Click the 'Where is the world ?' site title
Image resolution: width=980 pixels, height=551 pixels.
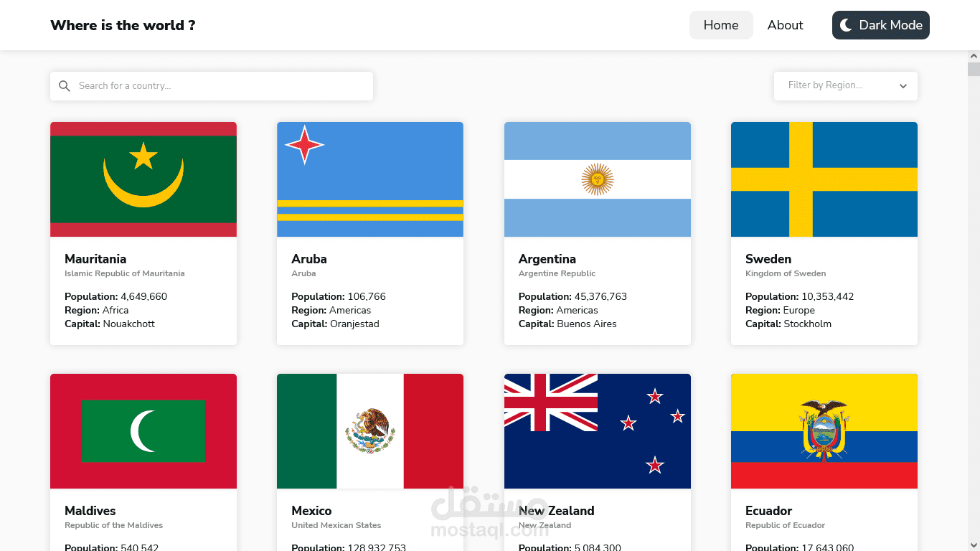[123, 25]
